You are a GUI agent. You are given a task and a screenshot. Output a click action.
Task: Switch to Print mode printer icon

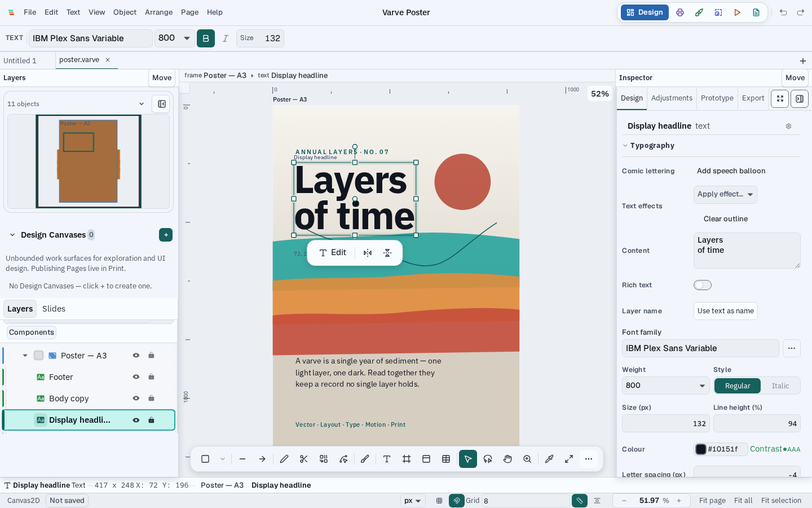tap(680, 12)
